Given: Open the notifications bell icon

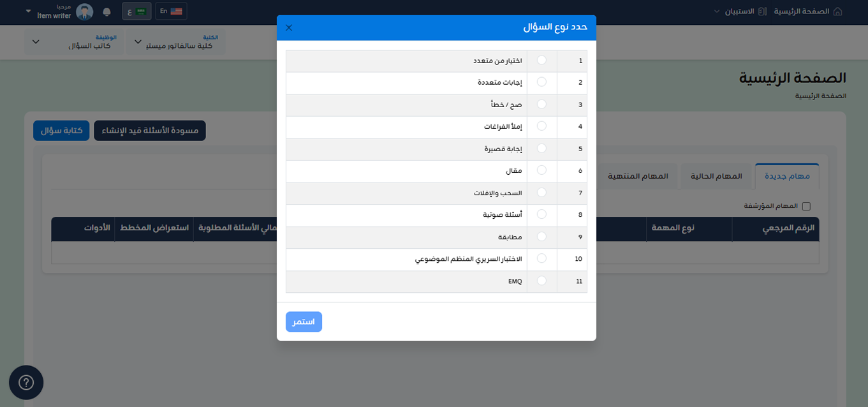Looking at the screenshot, I should tap(107, 11).
